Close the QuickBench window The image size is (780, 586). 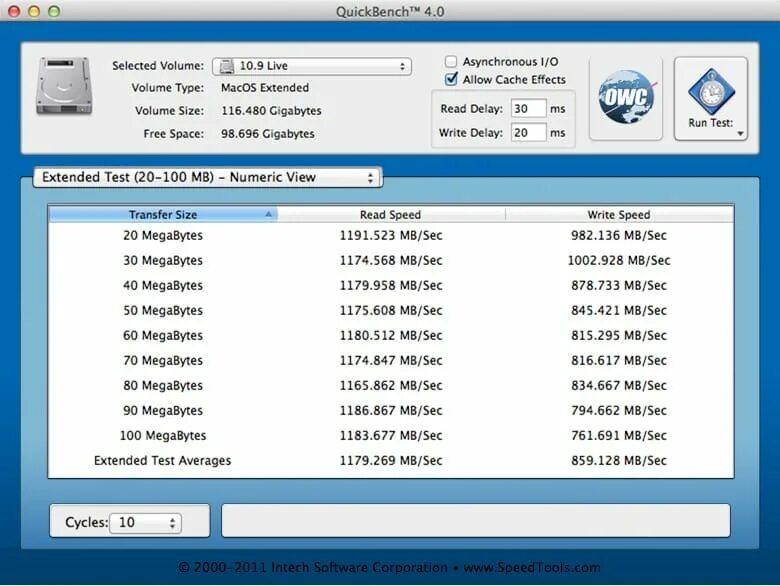(14, 11)
